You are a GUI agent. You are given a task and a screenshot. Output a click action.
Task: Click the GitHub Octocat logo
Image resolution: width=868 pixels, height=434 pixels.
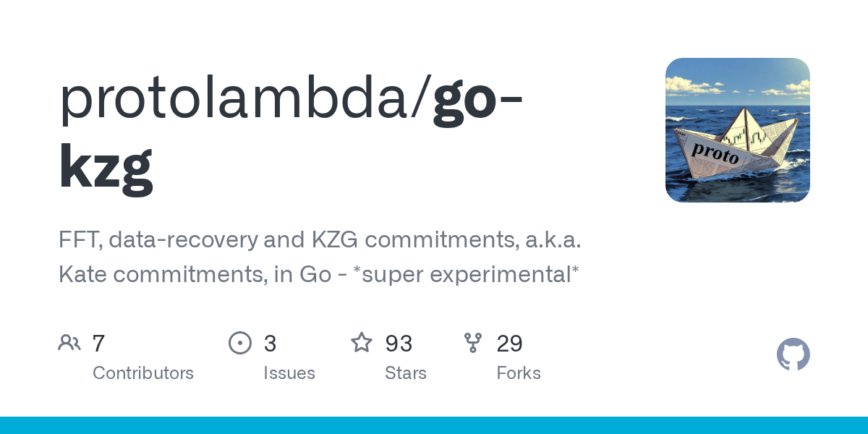(x=793, y=355)
